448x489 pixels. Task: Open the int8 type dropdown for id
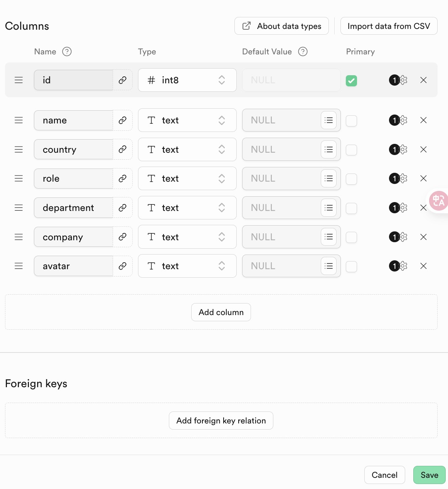point(187,80)
